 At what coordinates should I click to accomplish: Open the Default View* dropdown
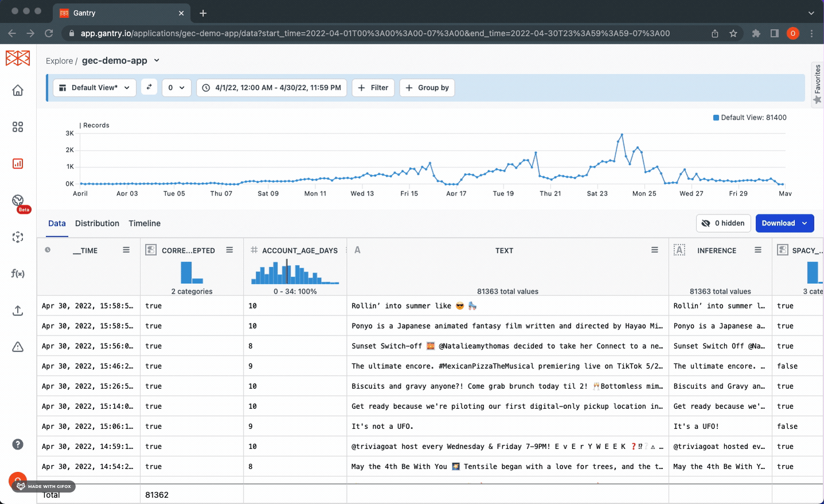pyautogui.click(x=95, y=88)
